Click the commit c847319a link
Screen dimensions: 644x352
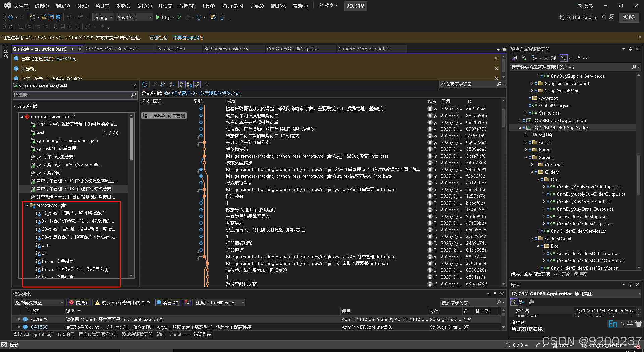60,59
